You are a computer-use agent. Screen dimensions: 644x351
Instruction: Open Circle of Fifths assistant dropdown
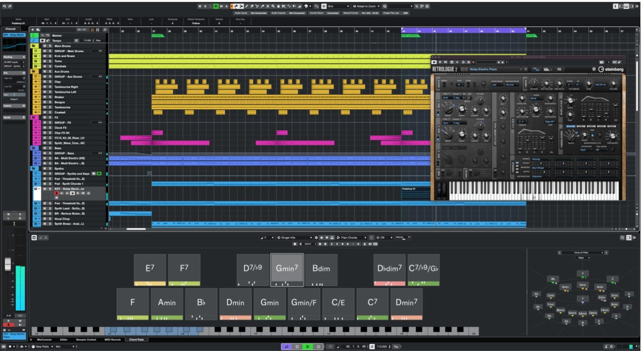coord(583,253)
